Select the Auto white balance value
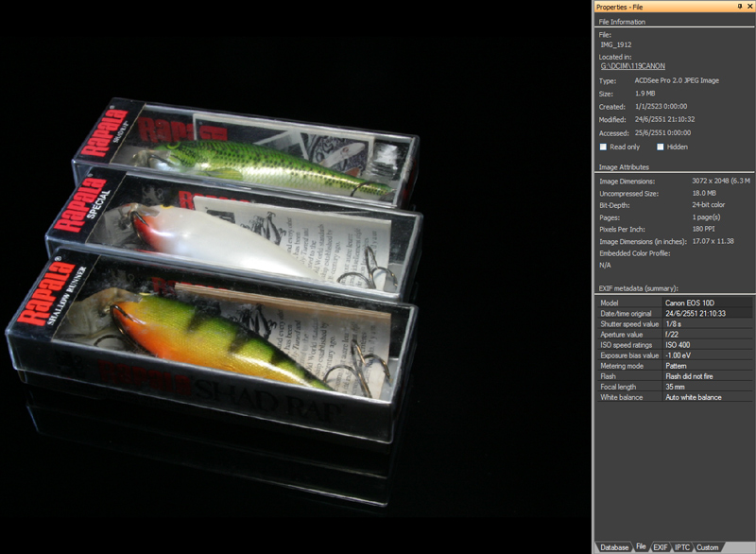756x554 pixels. pos(694,397)
